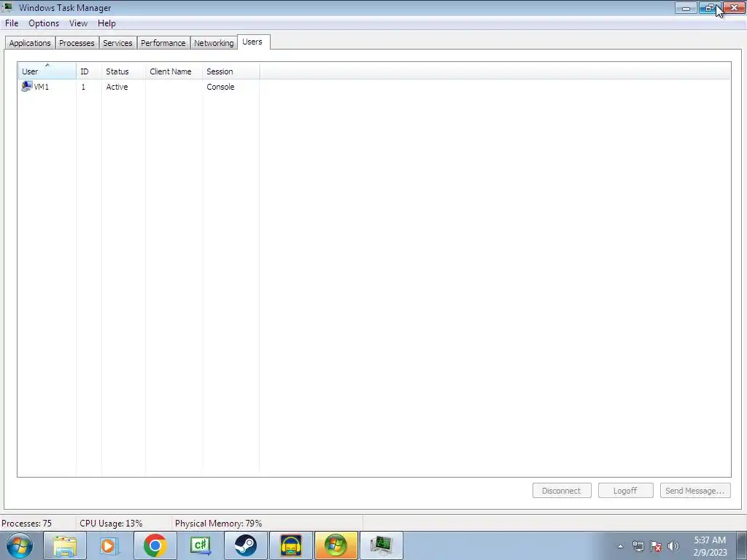Click the Disconnect button
The height and width of the screenshot is (560, 747).
(x=562, y=491)
